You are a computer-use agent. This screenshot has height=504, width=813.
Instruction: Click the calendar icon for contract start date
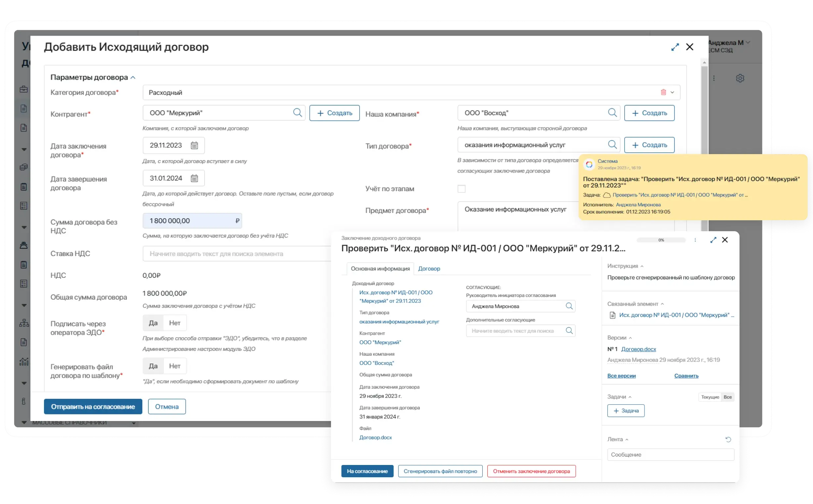[194, 145]
